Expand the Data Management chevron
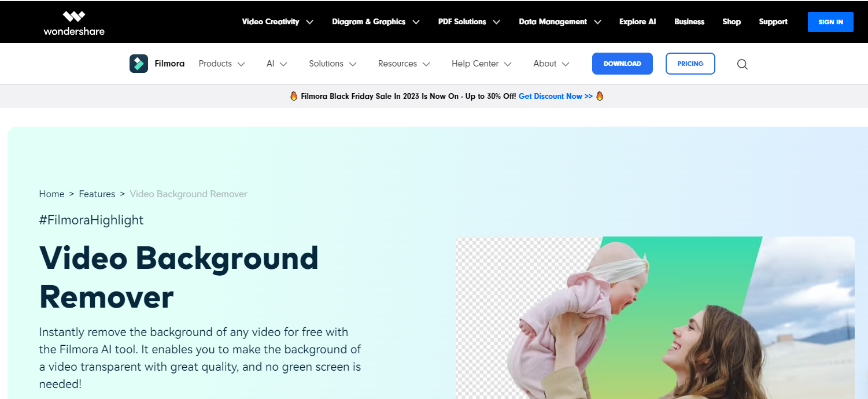 pyautogui.click(x=597, y=22)
